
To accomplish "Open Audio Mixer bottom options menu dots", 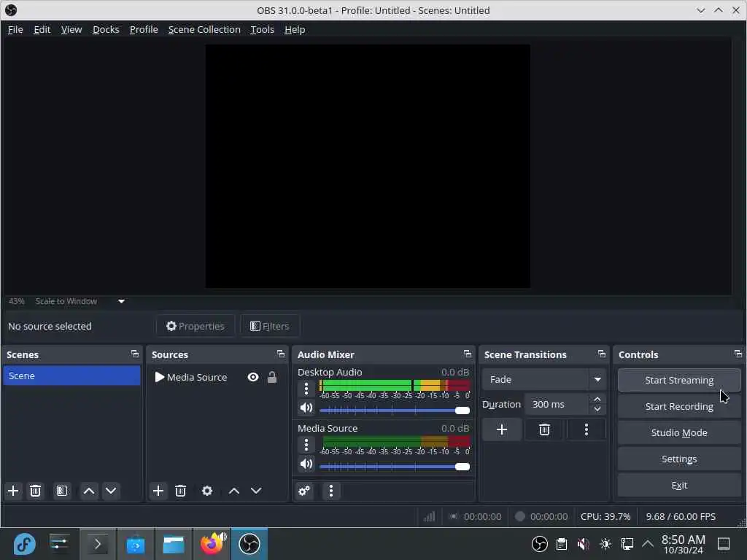I will click(331, 491).
